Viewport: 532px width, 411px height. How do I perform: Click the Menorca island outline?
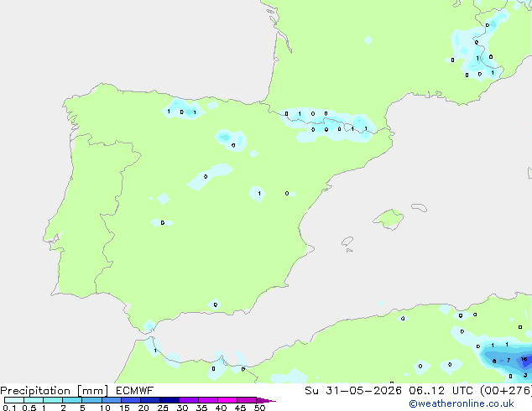coord(419,207)
